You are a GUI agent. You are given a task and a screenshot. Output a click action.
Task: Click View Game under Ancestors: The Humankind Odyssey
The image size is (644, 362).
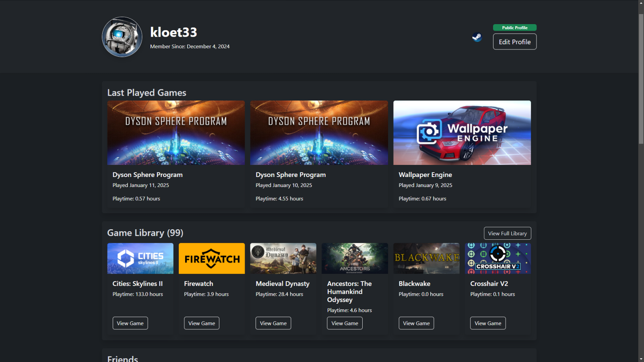[x=344, y=323]
